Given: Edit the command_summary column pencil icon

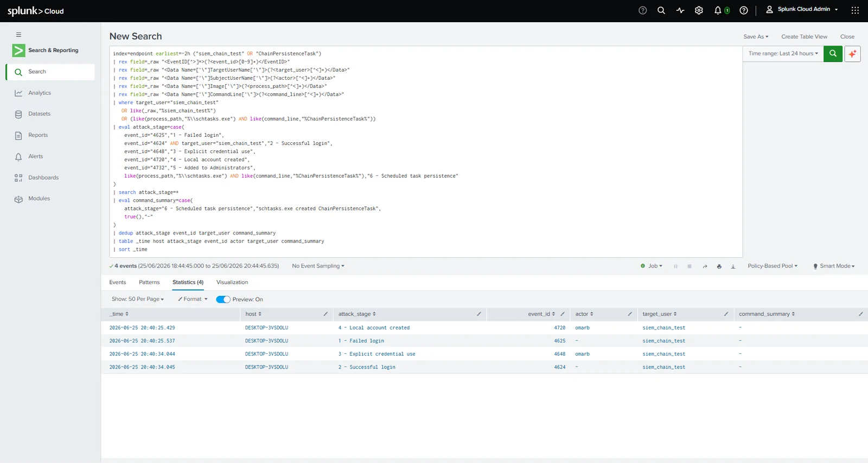Looking at the screenshot, I should point(860,314).
